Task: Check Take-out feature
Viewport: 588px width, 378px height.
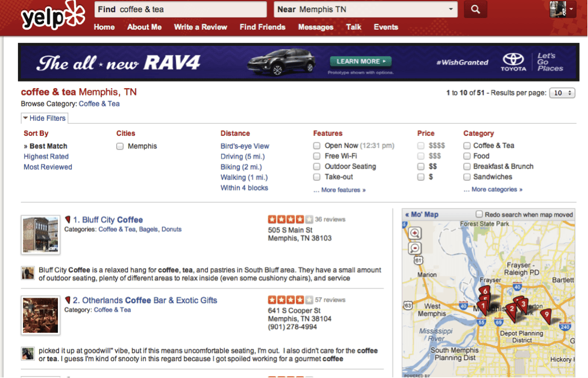Action: [317, 177]
